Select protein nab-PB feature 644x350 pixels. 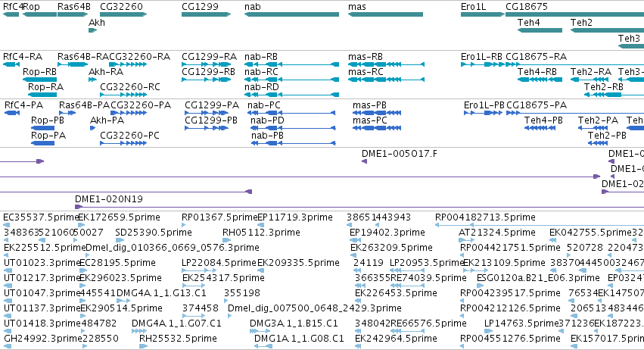(293, 143)
